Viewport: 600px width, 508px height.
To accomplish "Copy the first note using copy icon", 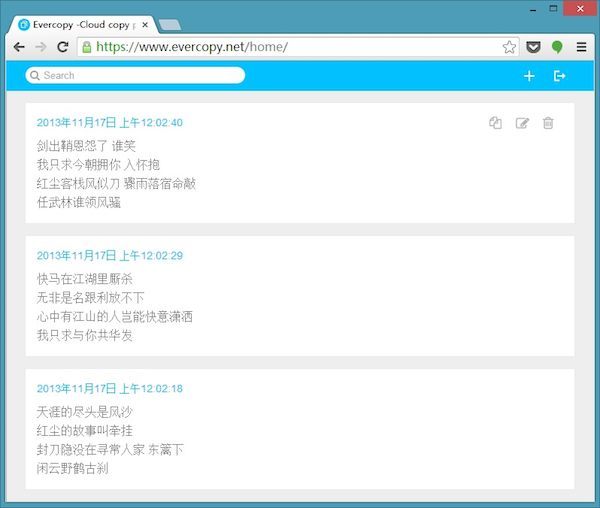I will [x=495, y=123].
